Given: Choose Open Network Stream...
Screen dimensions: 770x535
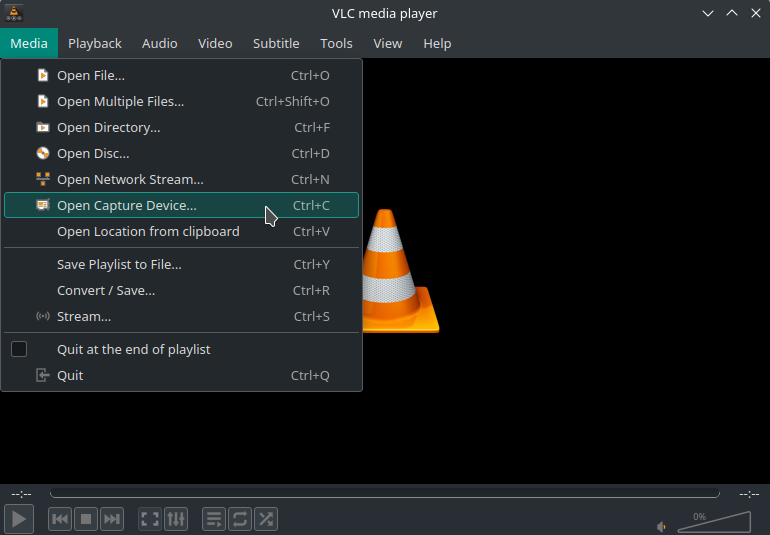Looking at the screenshot, I should click(182, 179).
